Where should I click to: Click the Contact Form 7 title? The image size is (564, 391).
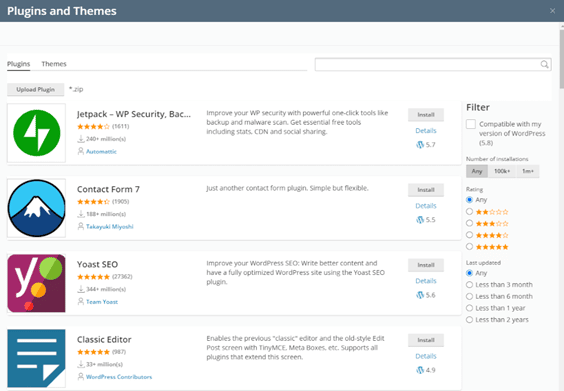[x=108, y=189]
